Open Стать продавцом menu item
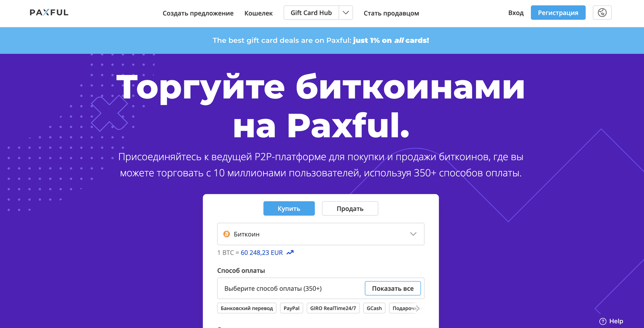The height and width of the screenshot is (328, 644). click(x=391, y=13)
